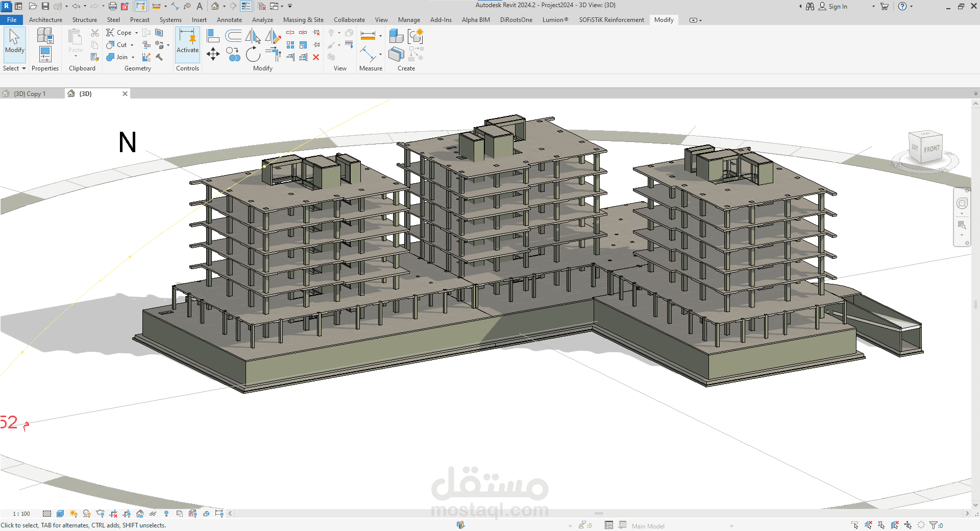The height and width of the screenshot is (531, 980).
Task: Select Mirror - Pick Axis tool
Action: click(253, 36)
